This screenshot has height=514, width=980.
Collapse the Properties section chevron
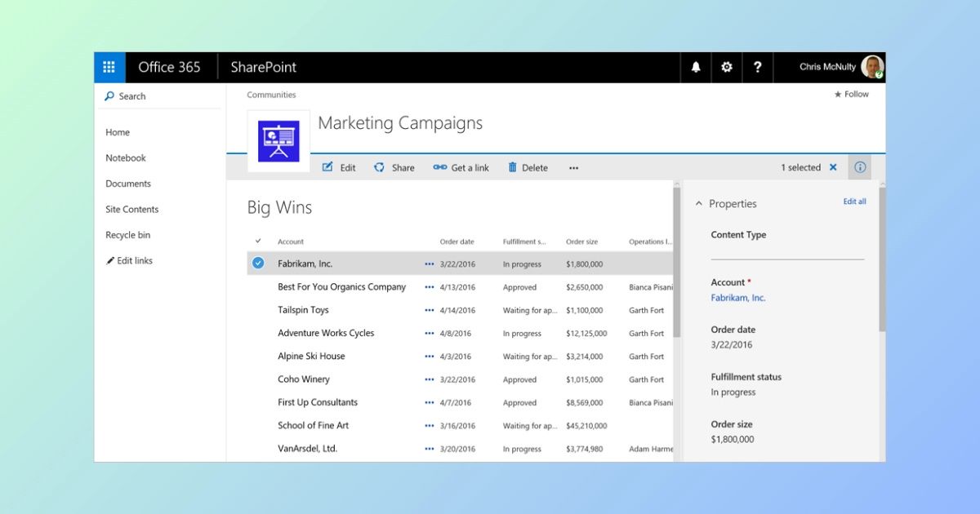tap(698, 204)
